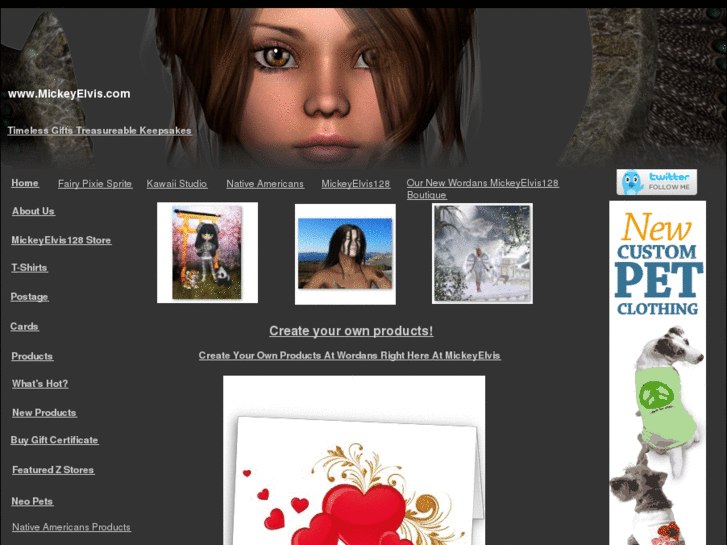The image size is (727, 545).
Task: Click the Create your own products! heading
Action: coord(351,331)
